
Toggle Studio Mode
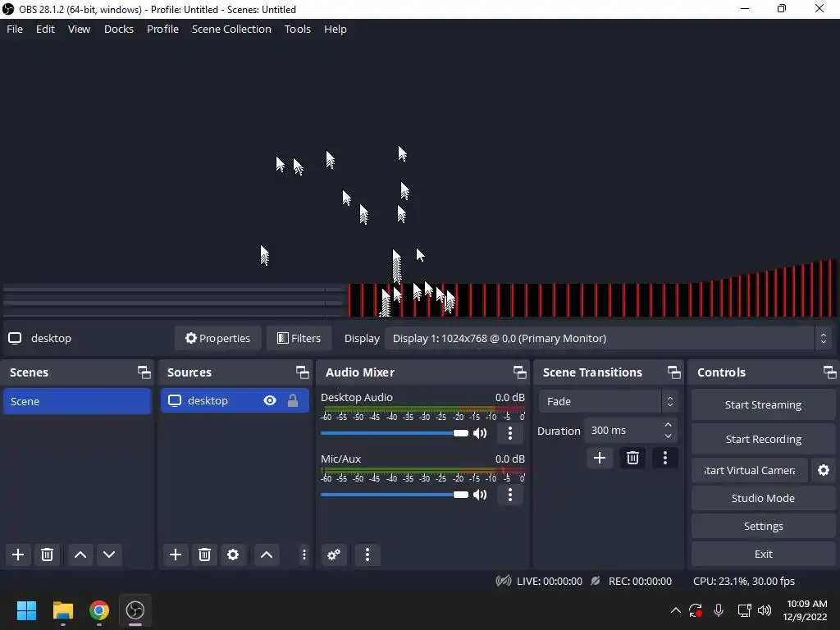(763, 498)
